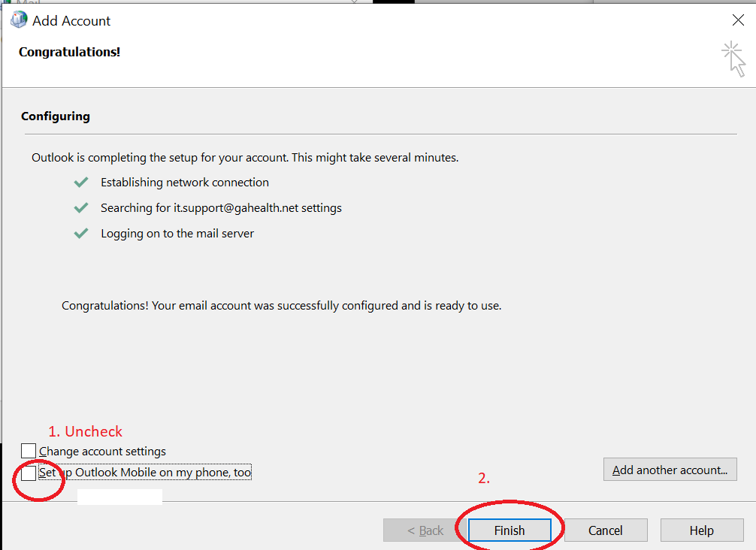
Task: Click 'Outlook is completing the setup' message
Action: [x=245, y=158]
